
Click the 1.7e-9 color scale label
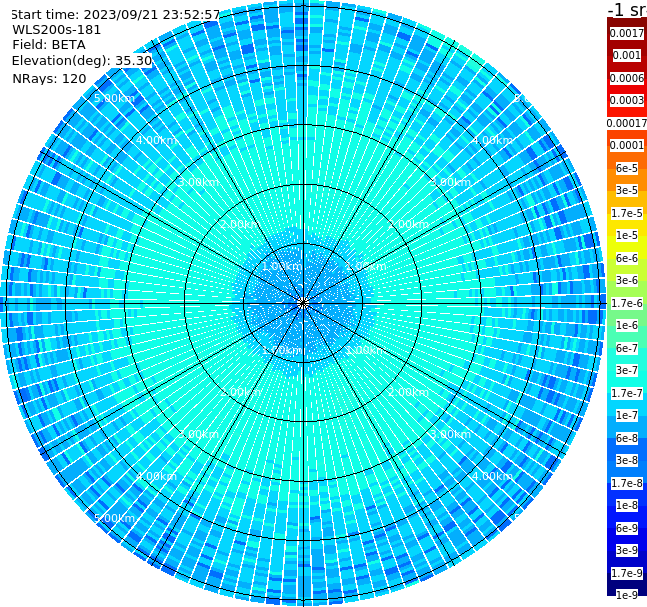point(627,573)
